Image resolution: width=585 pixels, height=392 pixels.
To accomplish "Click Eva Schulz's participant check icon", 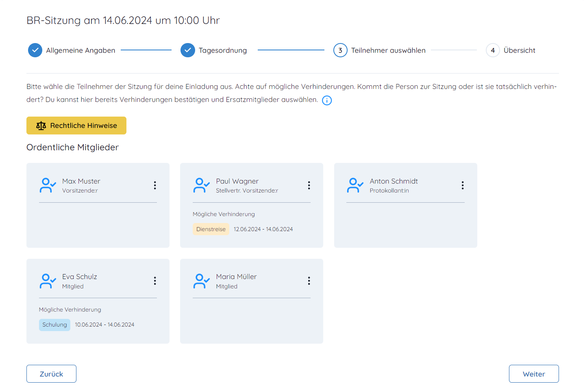I will tap(48, 281).
